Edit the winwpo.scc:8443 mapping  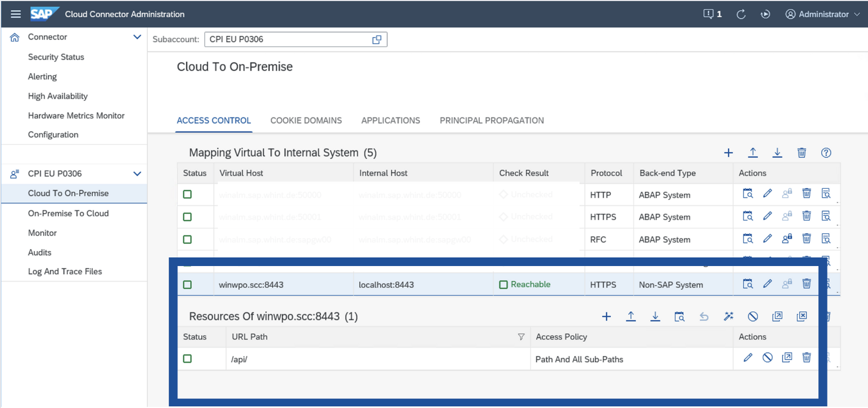(x=767, y=284)
